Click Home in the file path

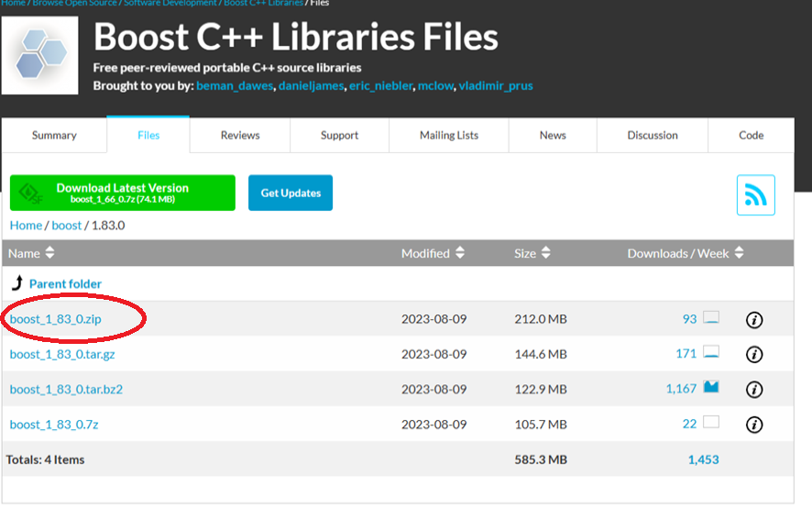pyautogui.click(x=26, y=226)
